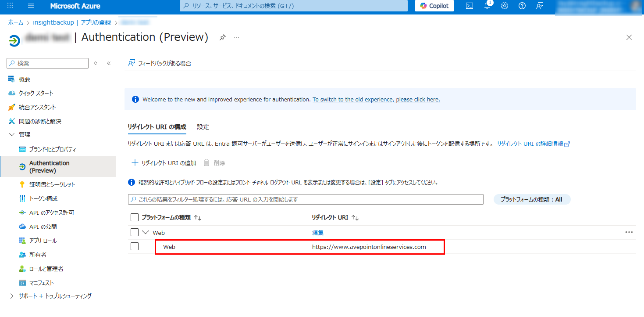
Task: Collapse the sidebar with the double chevron
Action: (x=109, y=63)
